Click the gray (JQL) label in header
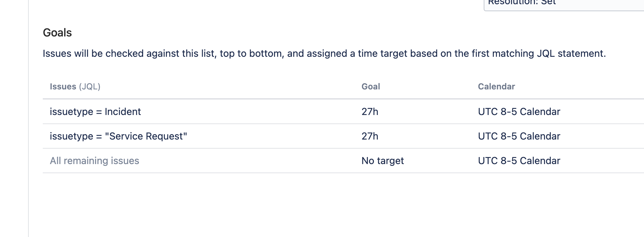Screen dimensions: 644x237 89,87
